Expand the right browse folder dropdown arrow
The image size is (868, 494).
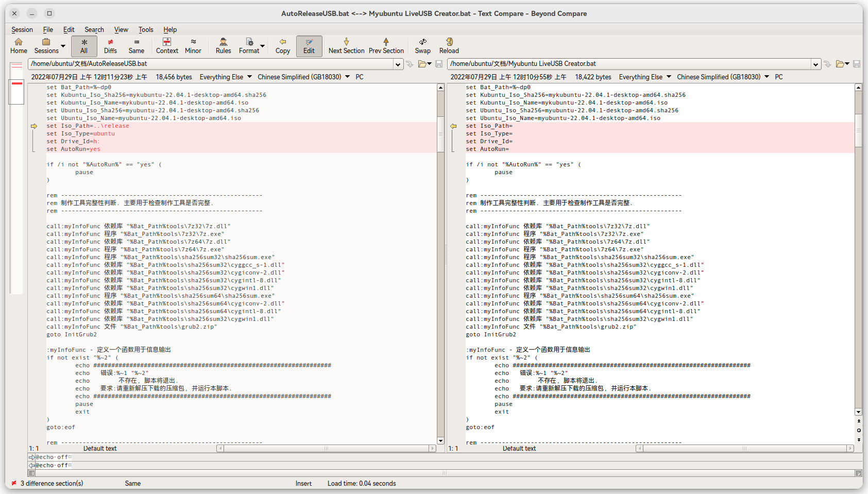847,64
